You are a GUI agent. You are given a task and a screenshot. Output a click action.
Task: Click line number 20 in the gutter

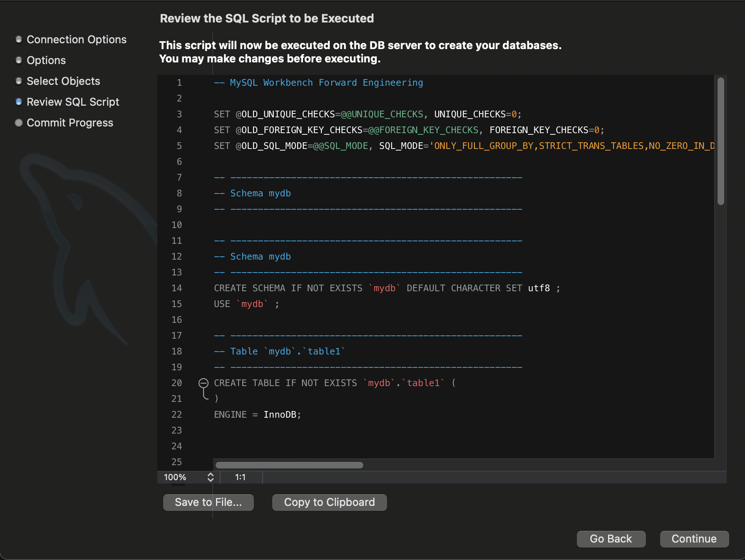click(177, 383)
